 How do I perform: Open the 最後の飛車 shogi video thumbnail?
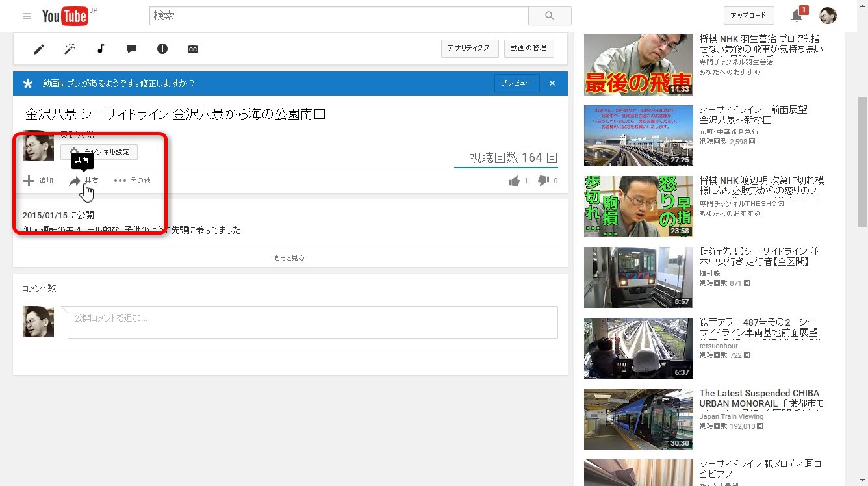point(639,64)
